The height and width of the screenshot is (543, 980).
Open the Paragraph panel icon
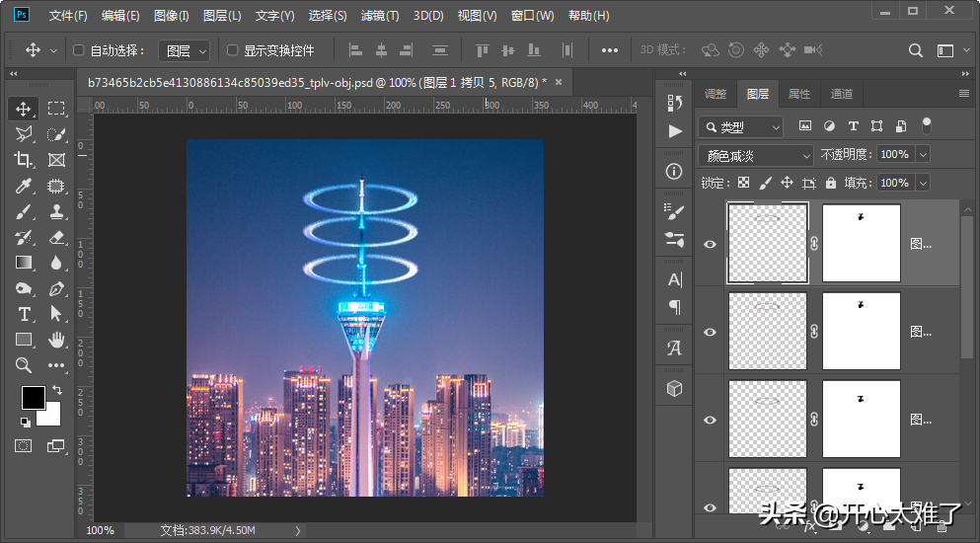point(674,307)
